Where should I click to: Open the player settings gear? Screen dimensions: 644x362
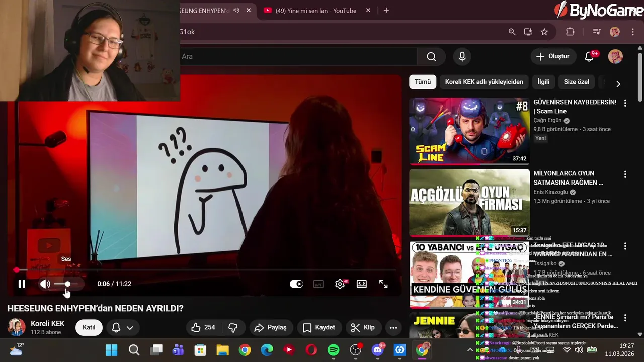340,284
